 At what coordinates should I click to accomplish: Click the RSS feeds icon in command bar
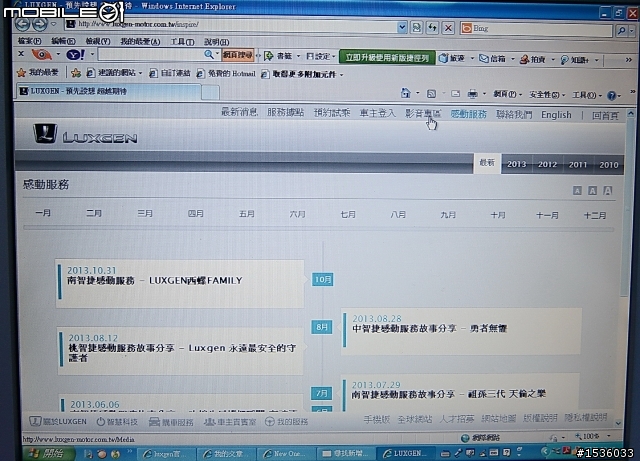431,94
